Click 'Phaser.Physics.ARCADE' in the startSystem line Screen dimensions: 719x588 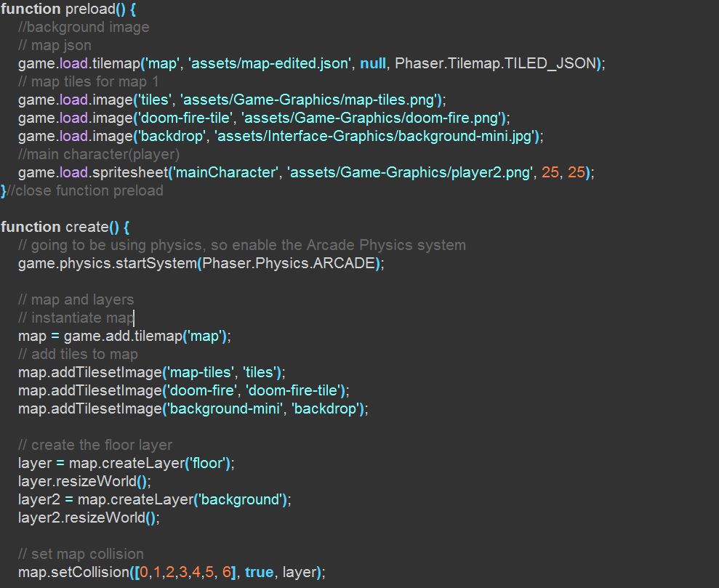(289, 263)
